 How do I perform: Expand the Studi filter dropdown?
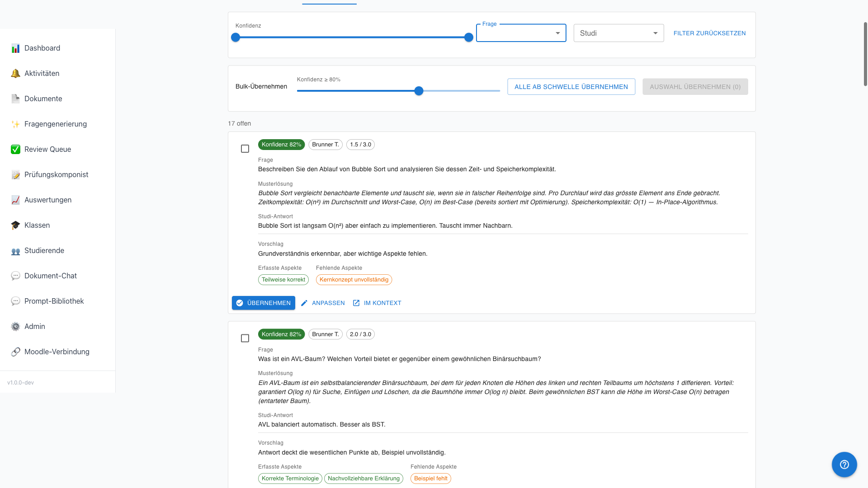click(x=618, y=33)
